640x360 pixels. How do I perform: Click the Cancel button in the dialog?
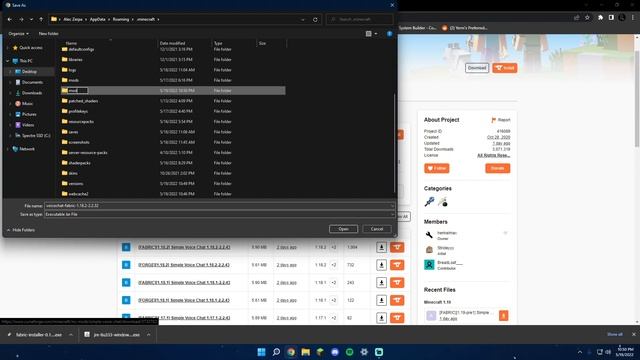pyautogui.click(x=377, y=229)
